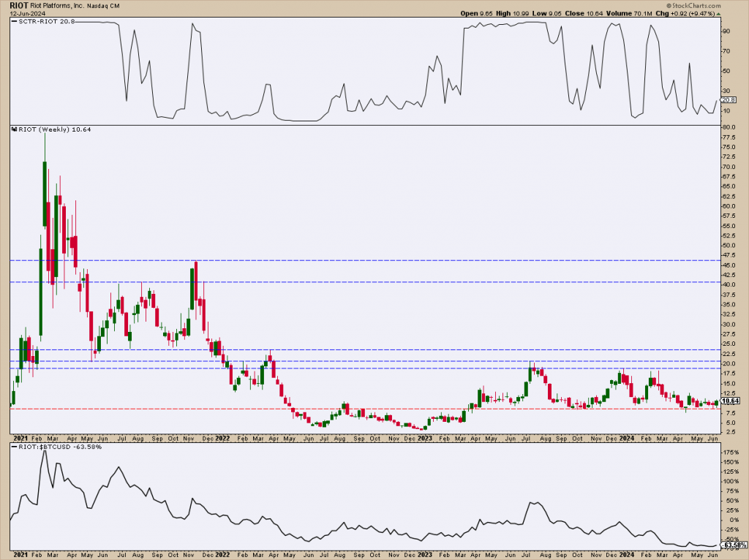
Task: Click the 2023 year label under the price panel
Action: pos(425,438)
